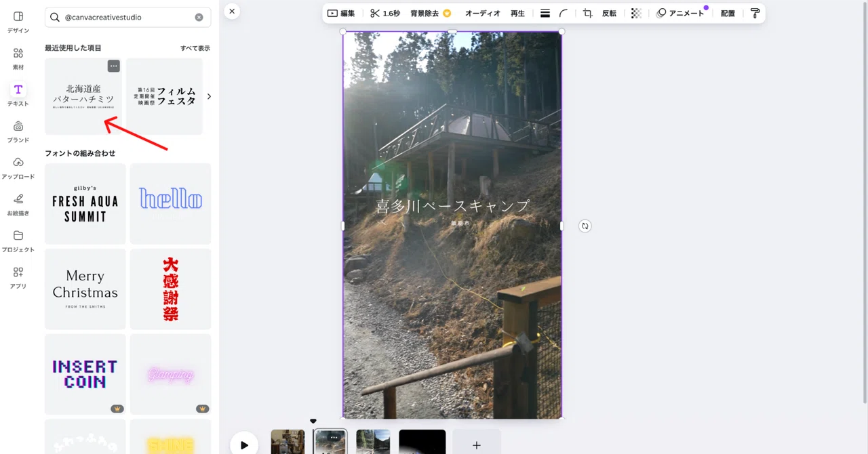This screenshot has width=868, height=454.
Task: Click the 最近使用した項目 section heading
Action: 73,48
